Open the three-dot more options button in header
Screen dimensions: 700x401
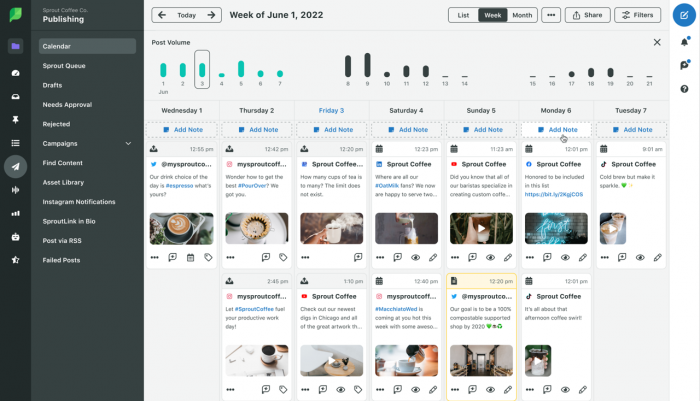click(x=551, y=15)
